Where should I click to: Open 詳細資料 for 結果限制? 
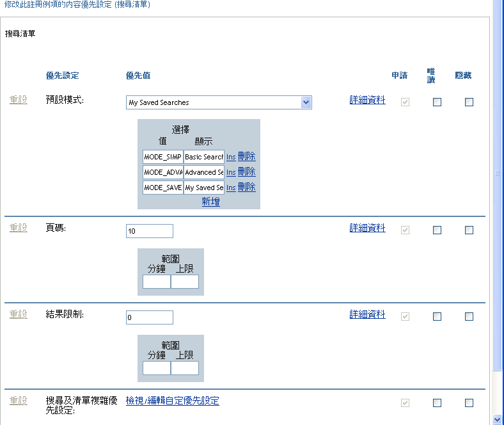(367, 314)
